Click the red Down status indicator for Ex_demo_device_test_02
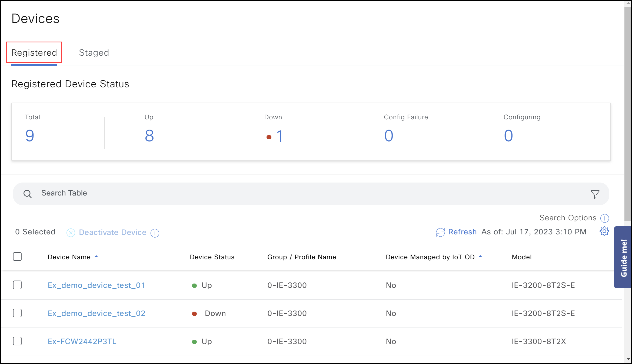The height and width of the screenshot is (364, 632). point(194,314)
